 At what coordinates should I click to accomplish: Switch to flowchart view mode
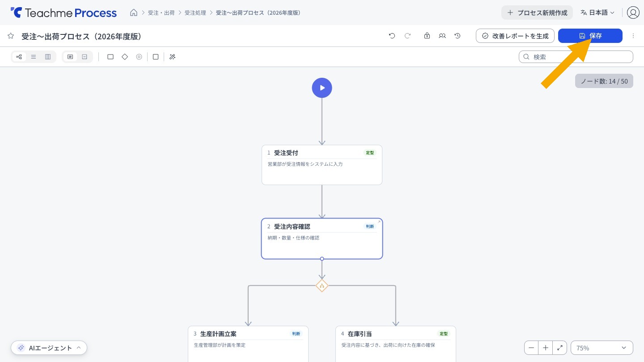[19, 57]
